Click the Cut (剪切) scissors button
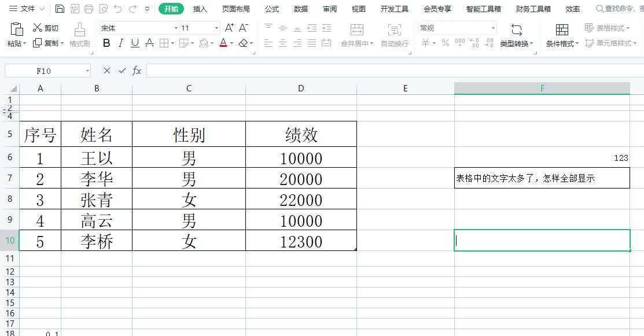644x336 pixels. click(46, 28)
